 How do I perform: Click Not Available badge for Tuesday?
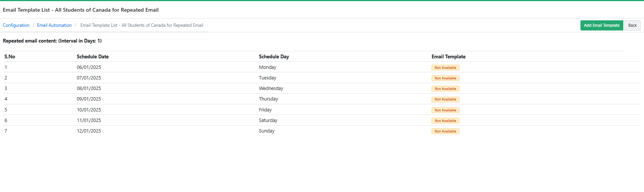[445, 78]
